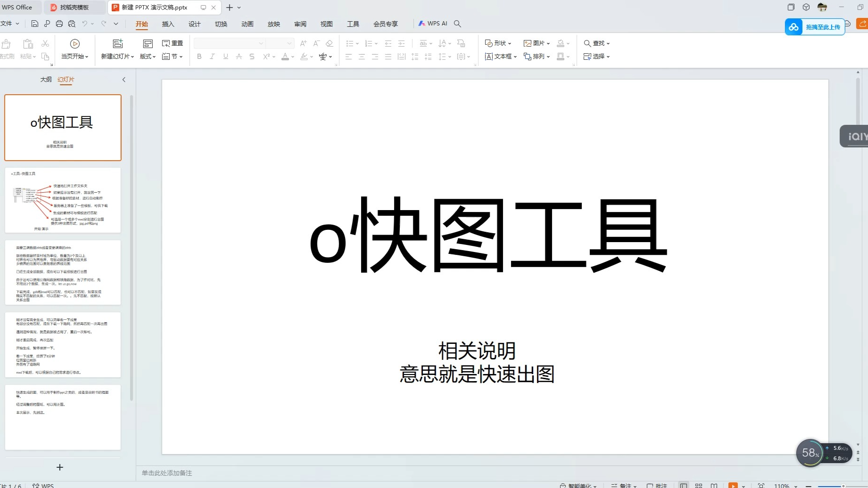Screen dimensions: 868x488
Task: Switch to the 插入 ribbon tab
Action: [168, 24]
